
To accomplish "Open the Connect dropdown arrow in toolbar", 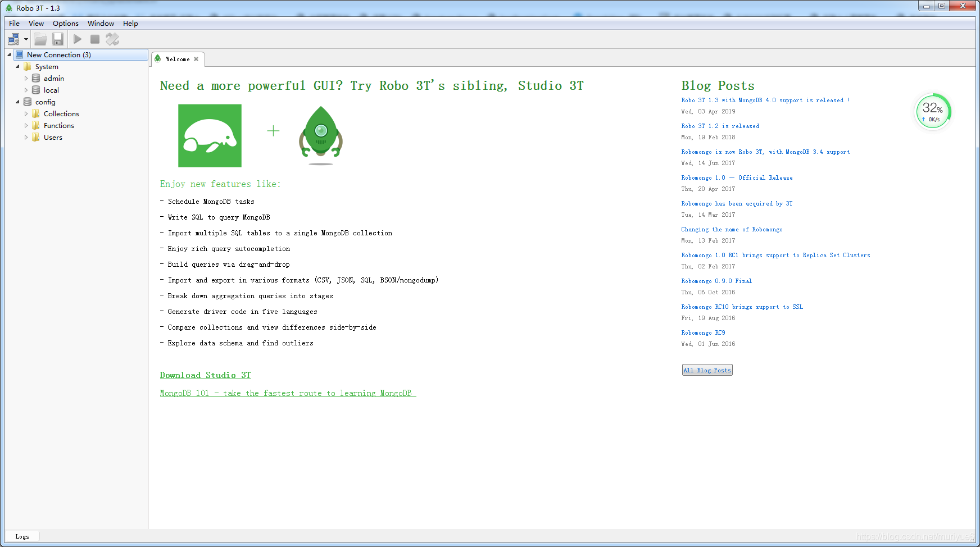I will pyautogui.click(x=26, y=39).
